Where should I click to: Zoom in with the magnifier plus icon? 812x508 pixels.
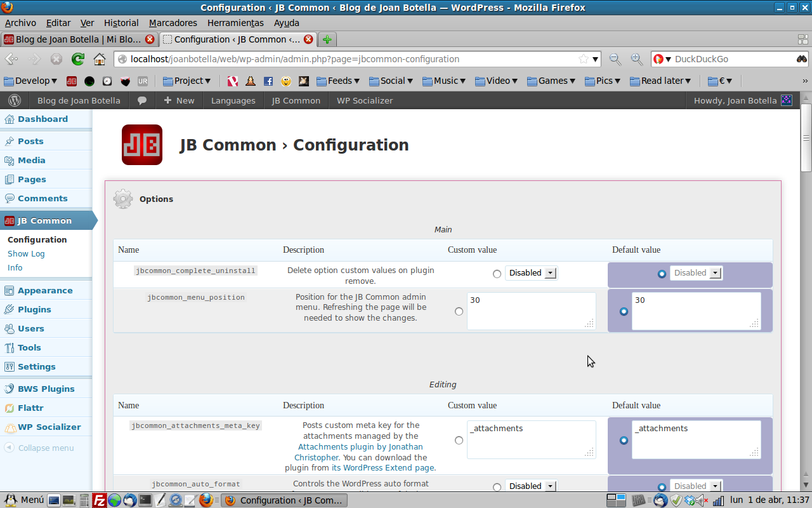click(636, 59)
